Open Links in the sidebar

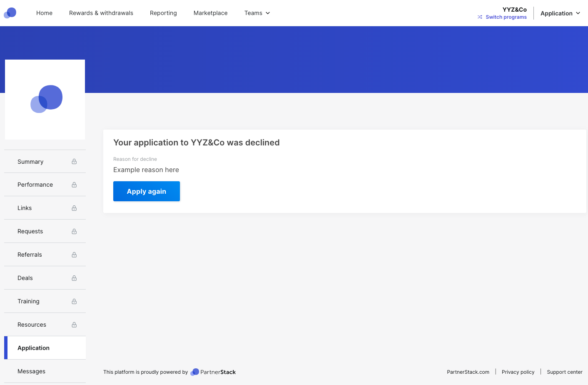tap(45, 208)
